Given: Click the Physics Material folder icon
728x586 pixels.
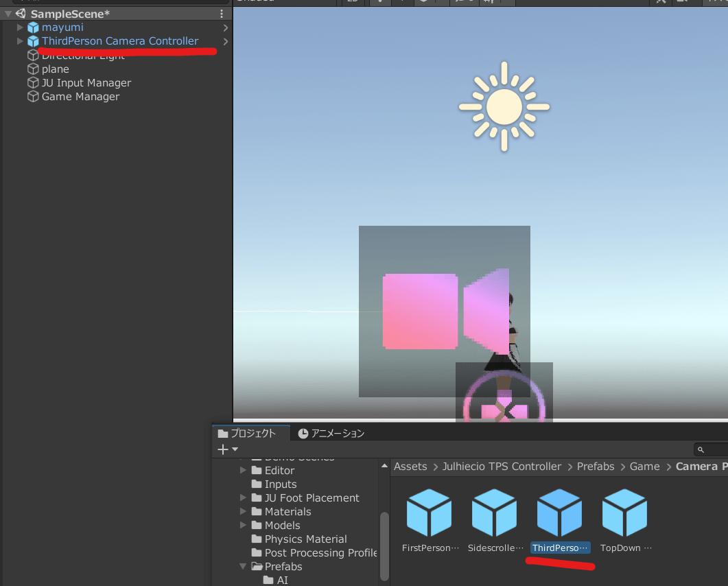Looking at the screenshot, I should (x=257, y=539).
